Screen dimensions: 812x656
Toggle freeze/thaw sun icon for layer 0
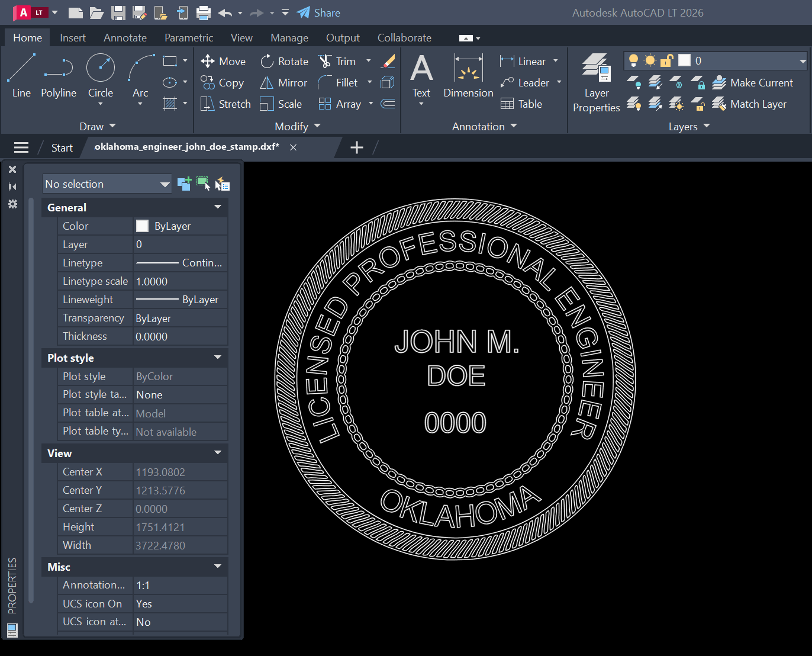point(650,60)
